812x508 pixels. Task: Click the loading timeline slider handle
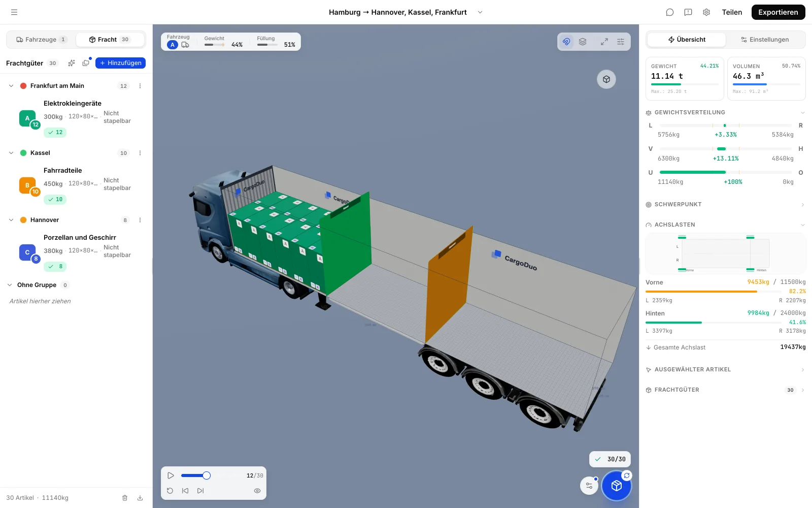click(x=207, y=475)
